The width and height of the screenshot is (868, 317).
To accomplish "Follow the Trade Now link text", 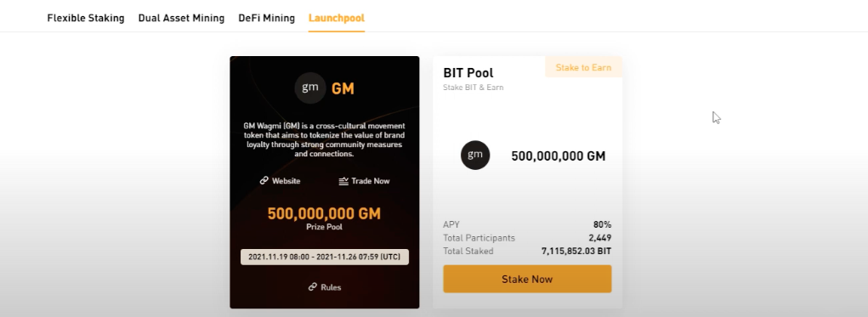I will (x=371, y=181).
